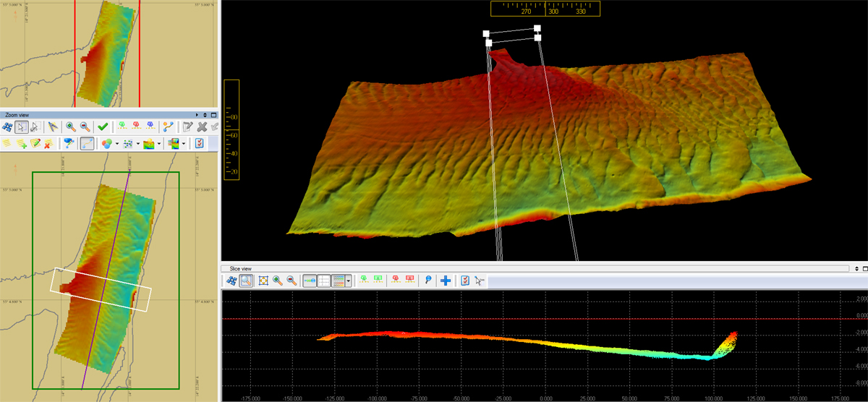Click the green checkmark accept icon
Screen dimensions: 868x402
(x=103, y=127)
